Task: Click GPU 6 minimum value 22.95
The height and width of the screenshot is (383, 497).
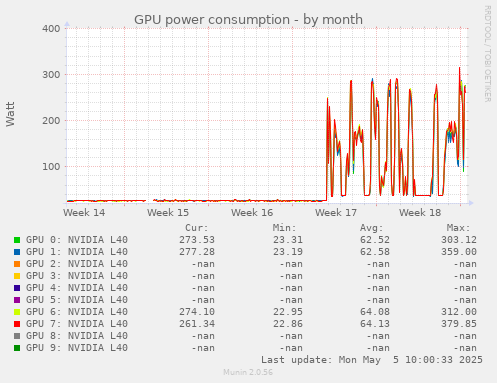Action: 288,312
